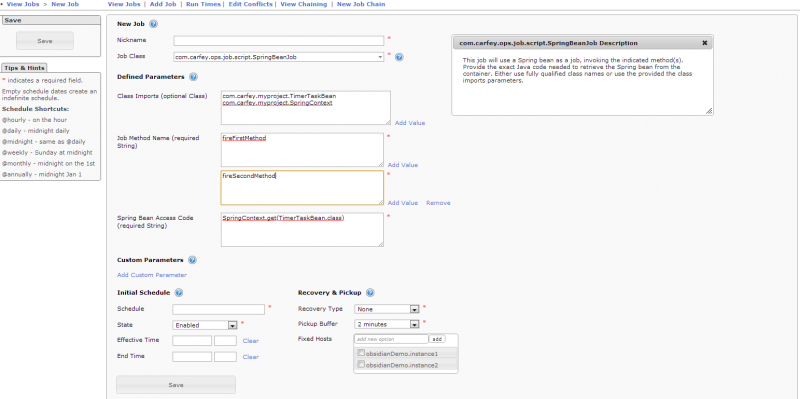800x399 pixels.
Task: Click '@hourly - on the hour' shortcut text
Action: pyautogui.click(x=34, y=120)
